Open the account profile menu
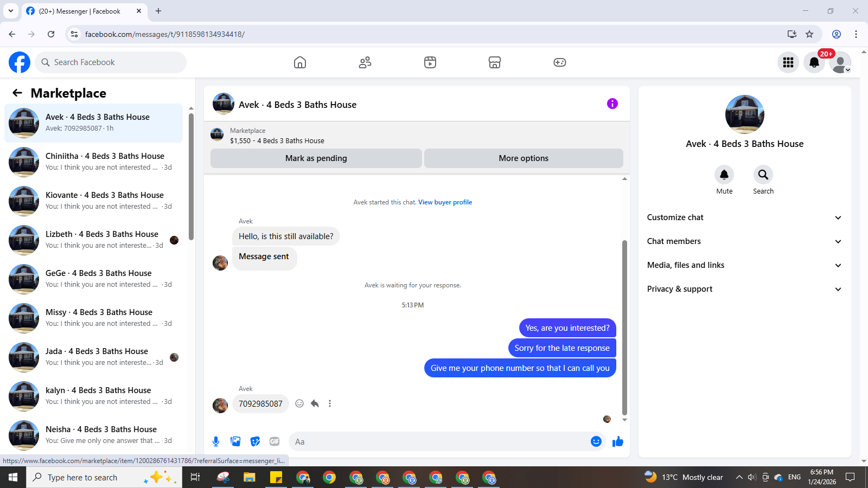 coord(840,62)
